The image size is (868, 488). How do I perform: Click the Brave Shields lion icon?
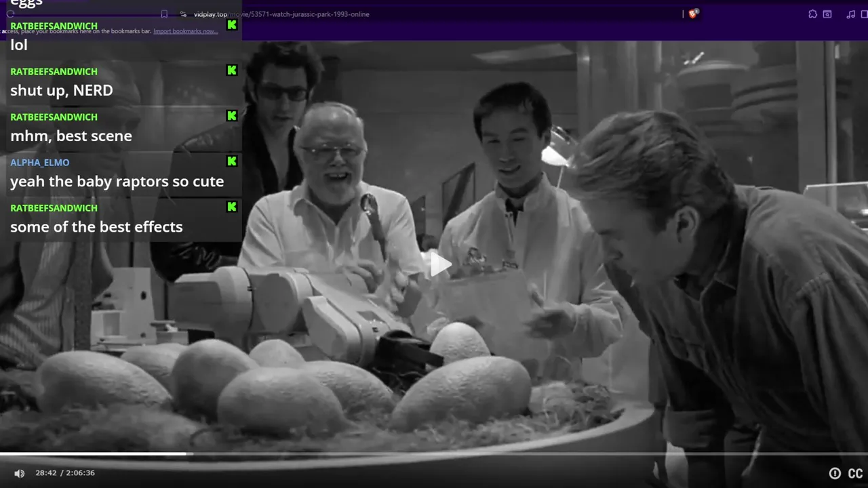(693, 14)
